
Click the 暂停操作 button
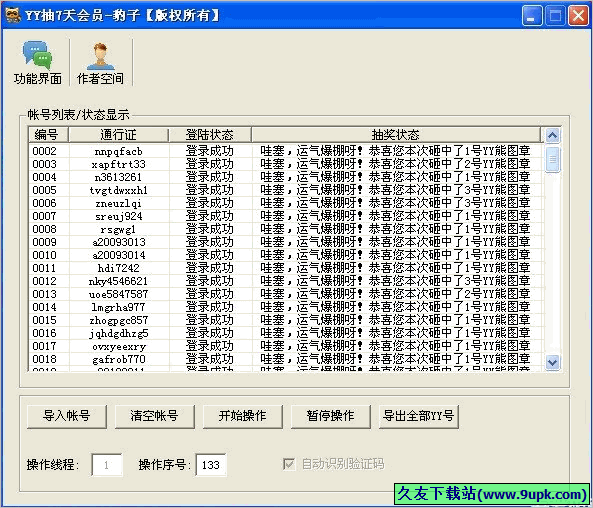(330, 416)
